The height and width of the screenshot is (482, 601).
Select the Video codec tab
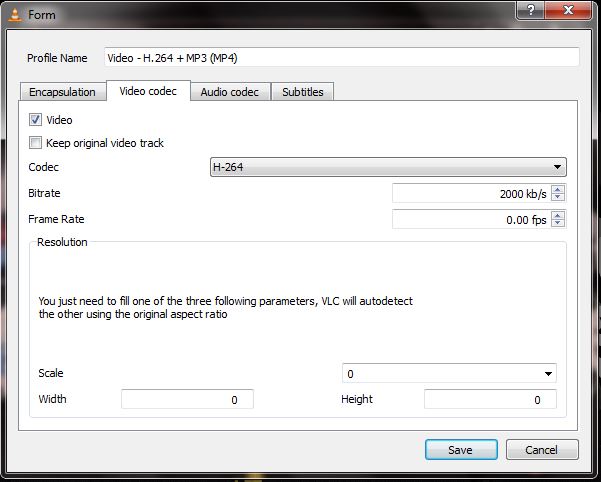point(148,91)
